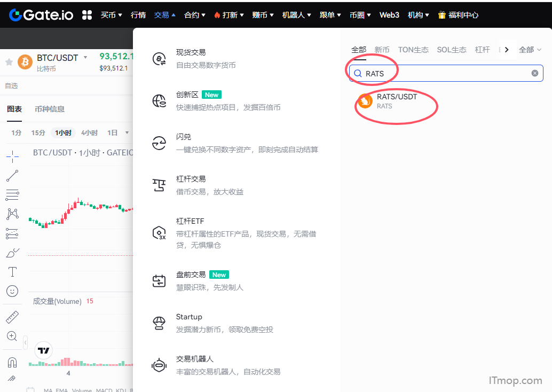Switch to the 币种信息 tab
Viewport: 552px width, 392px height.
50,109
